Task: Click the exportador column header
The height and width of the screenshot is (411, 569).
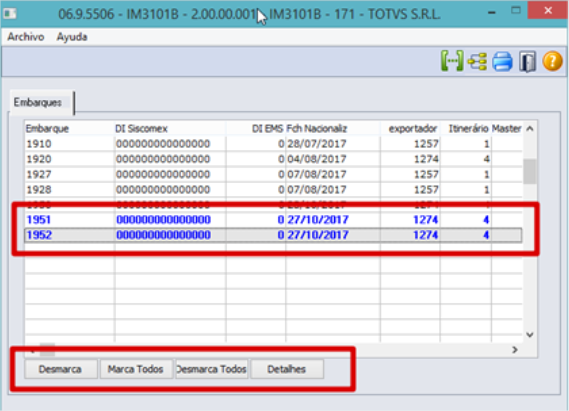Action: pos(410,128)
